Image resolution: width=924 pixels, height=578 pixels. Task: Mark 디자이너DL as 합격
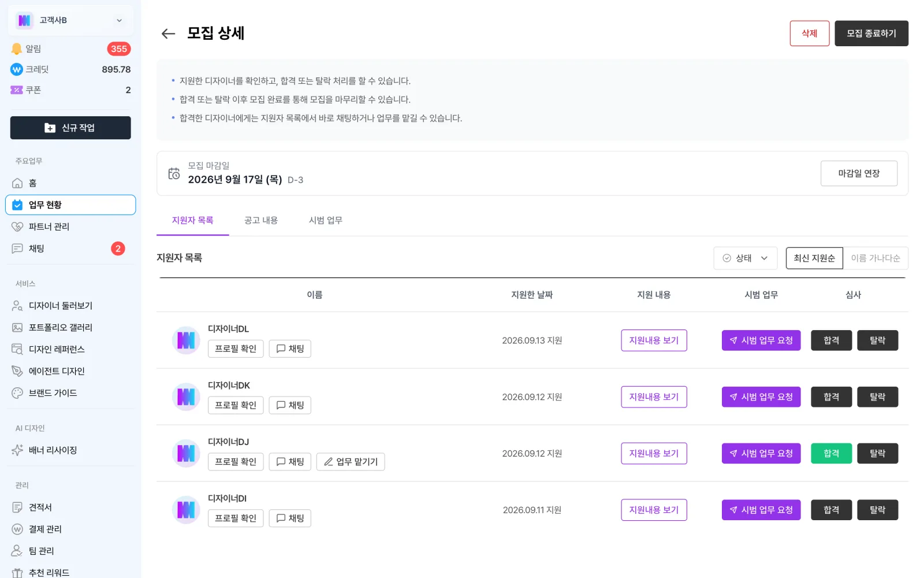(x=831, y=340)
